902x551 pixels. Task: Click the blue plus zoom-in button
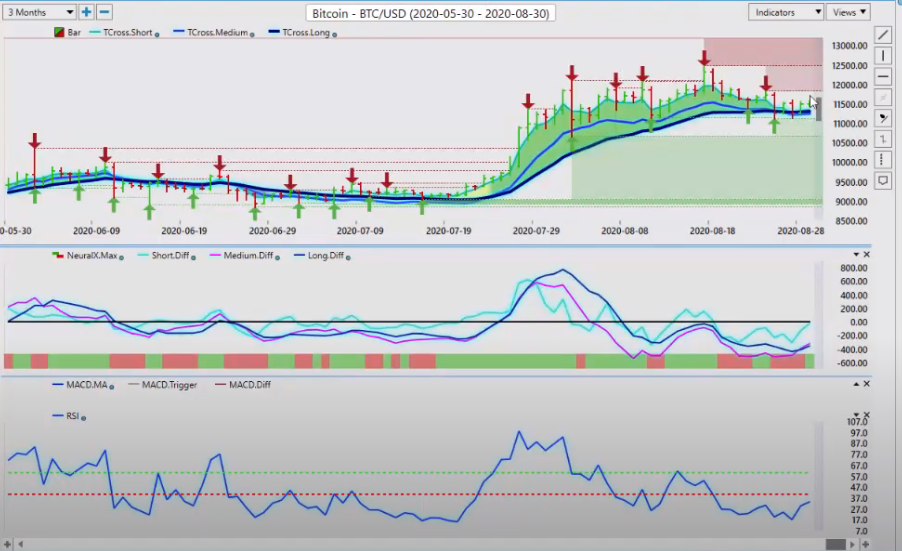coord(86,12)
